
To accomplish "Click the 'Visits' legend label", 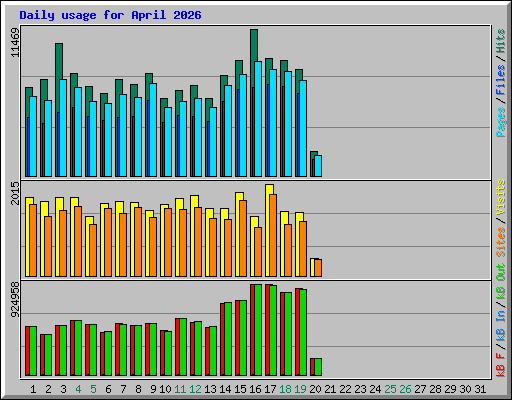I will (501, 197).
